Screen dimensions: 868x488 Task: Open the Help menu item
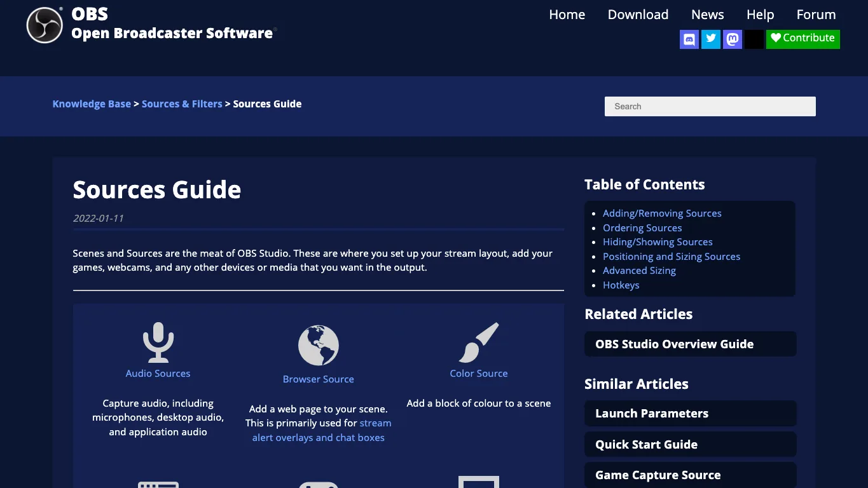[x=760, y=15]
